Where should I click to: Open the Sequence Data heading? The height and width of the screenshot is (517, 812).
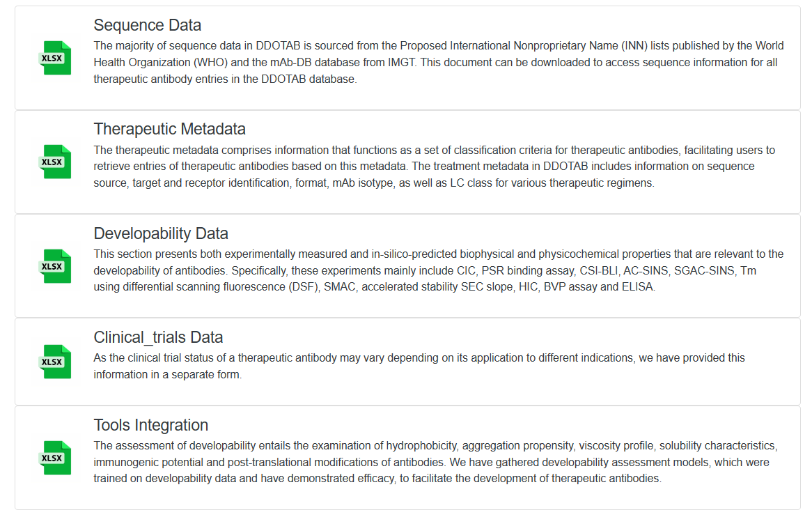click(147, 25)
